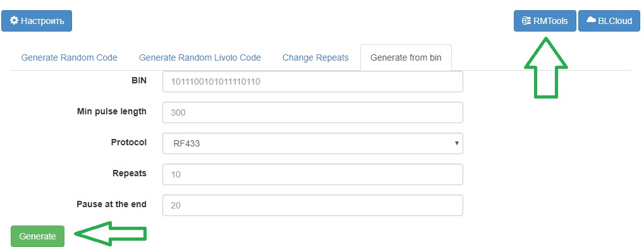This screenshot has width=644, height=247.
Task: Open the Настроить settings button
Action: tap(37, 21)
